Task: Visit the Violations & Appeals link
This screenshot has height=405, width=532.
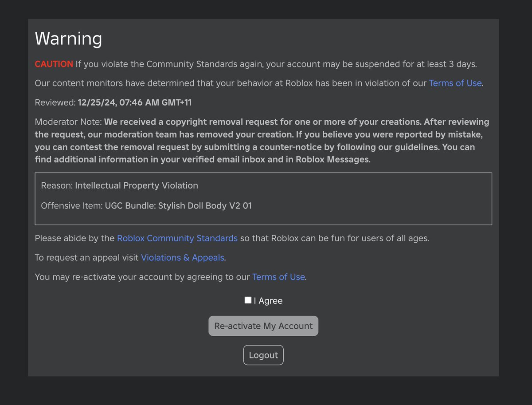Action: (x=183, y=258)
